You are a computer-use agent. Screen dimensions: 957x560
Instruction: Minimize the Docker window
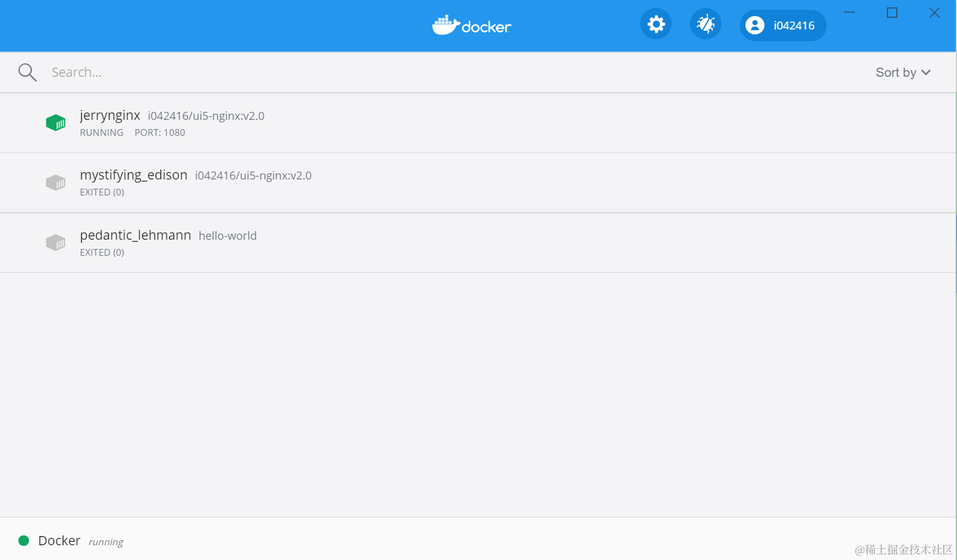[849, 13]
